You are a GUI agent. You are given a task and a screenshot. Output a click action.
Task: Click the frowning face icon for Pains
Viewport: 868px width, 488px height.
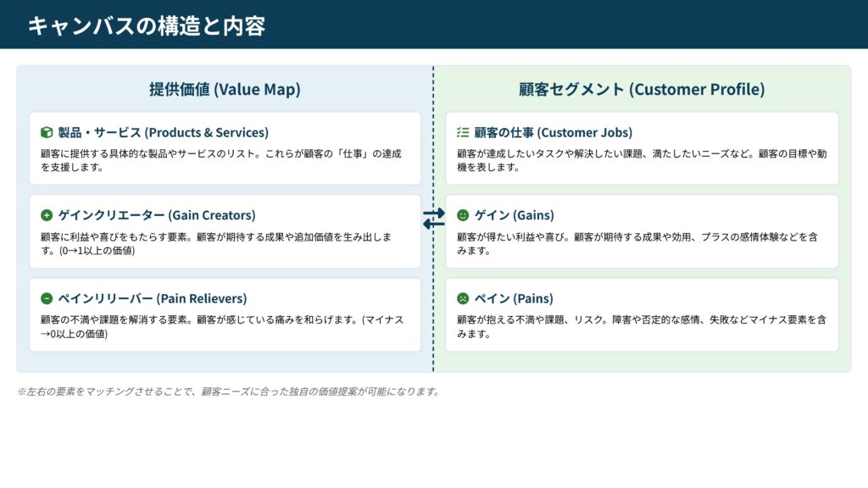coord(463,298)
